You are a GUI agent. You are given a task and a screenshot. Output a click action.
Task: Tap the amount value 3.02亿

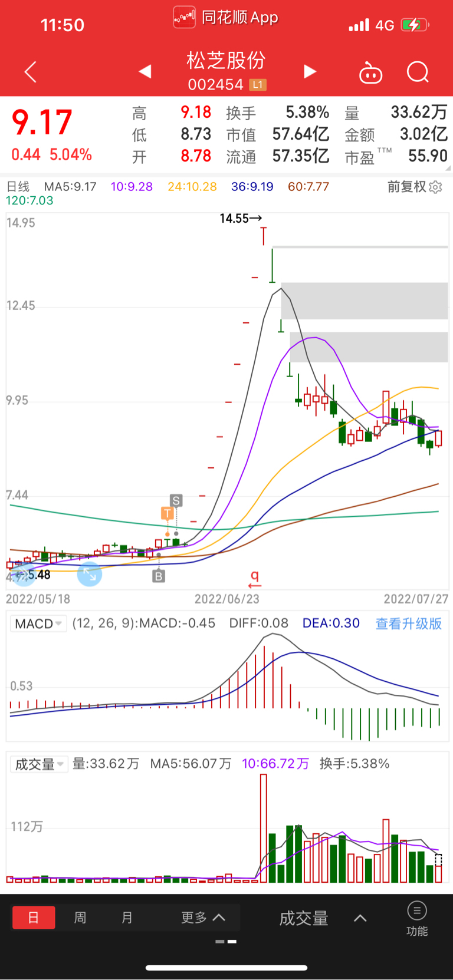click(x=424, y=134)
